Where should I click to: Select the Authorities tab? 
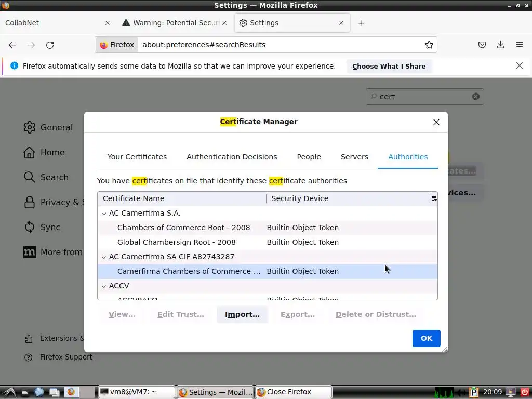click(408, 157)
